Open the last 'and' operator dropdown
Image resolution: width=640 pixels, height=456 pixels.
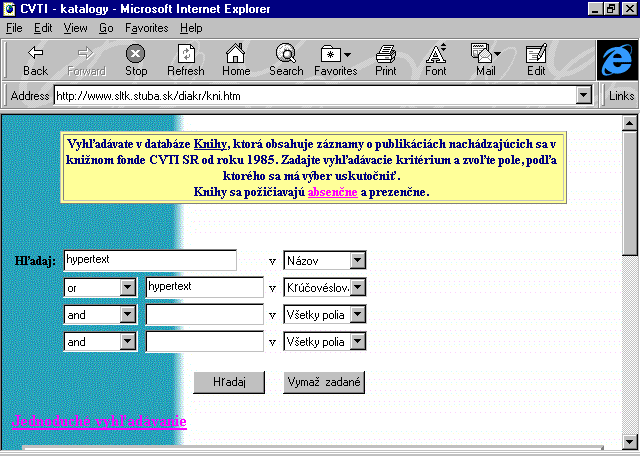coord(100,341)
